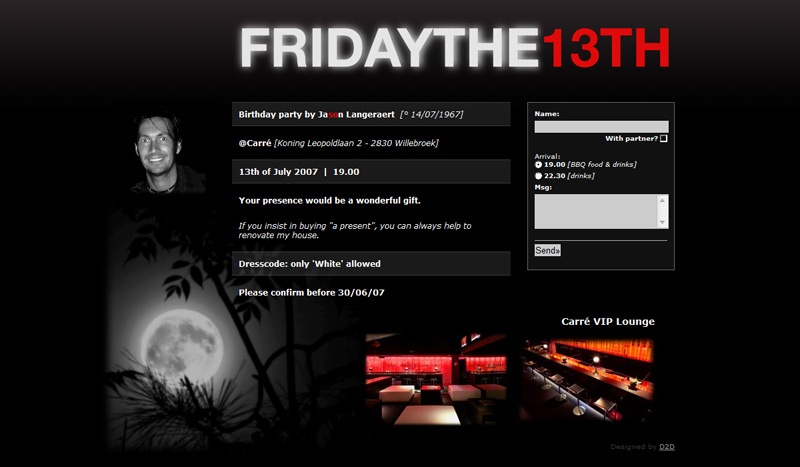Choose the 22.30 drinks arrival option
This screenshot has width=800, height=467.
(538, 176)
